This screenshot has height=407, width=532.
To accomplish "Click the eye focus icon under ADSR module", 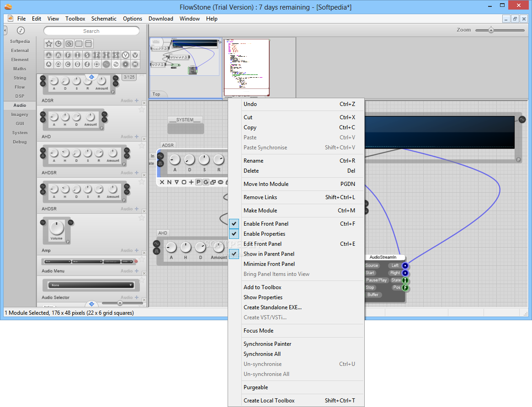I will (221, 182).
